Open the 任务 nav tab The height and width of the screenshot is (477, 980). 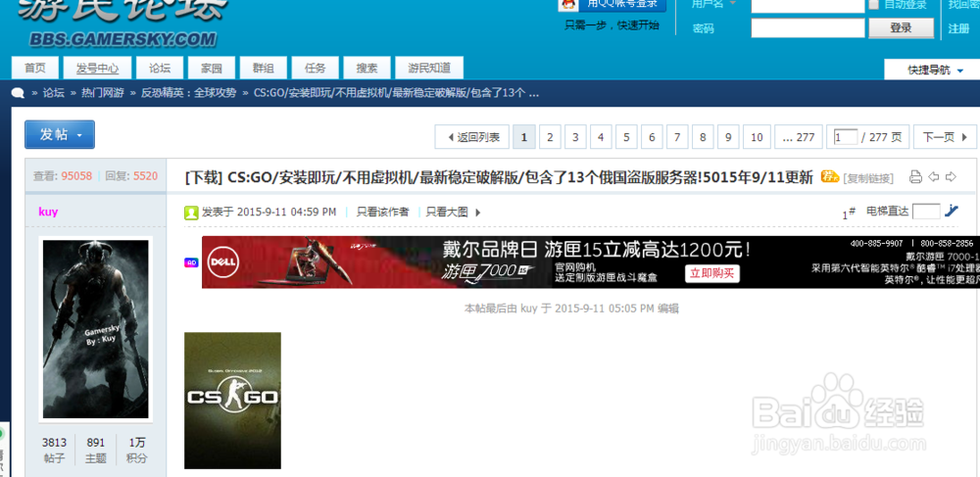coord(315,68)
